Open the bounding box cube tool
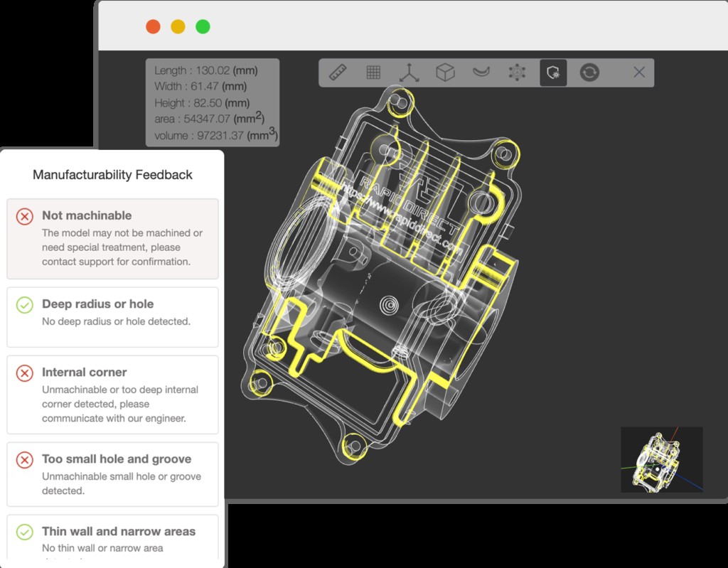Viewport: 728px width, 568px height. (x=446, y=73)
